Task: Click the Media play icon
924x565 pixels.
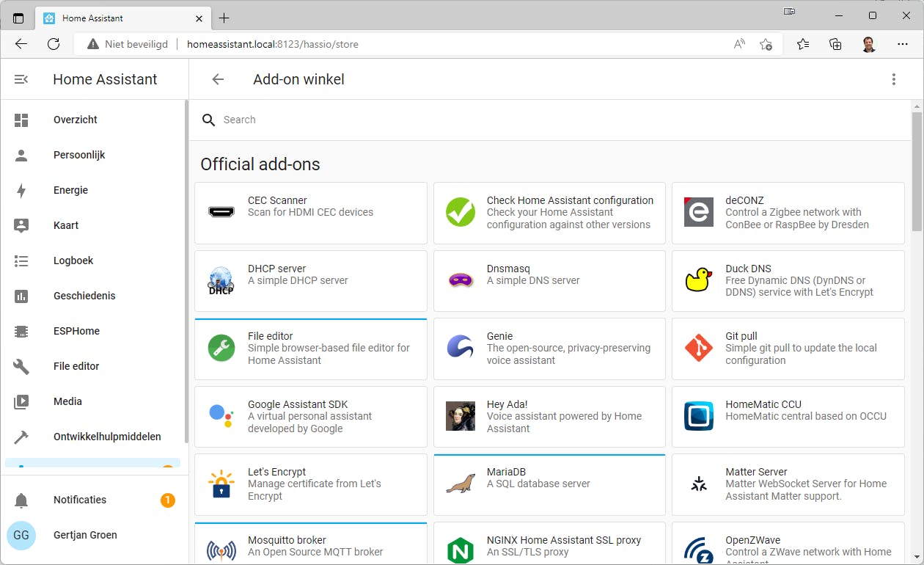Action: [x=21, y=401]
